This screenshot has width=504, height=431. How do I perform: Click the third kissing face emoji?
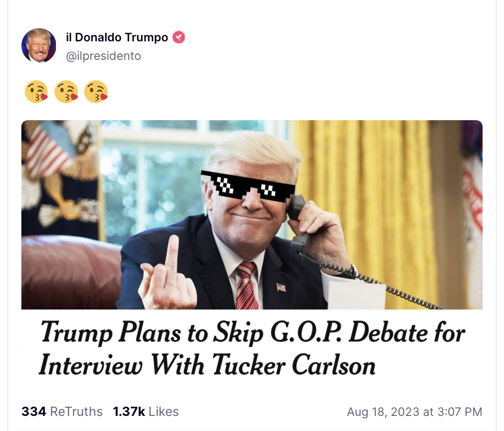click(96, 91)
